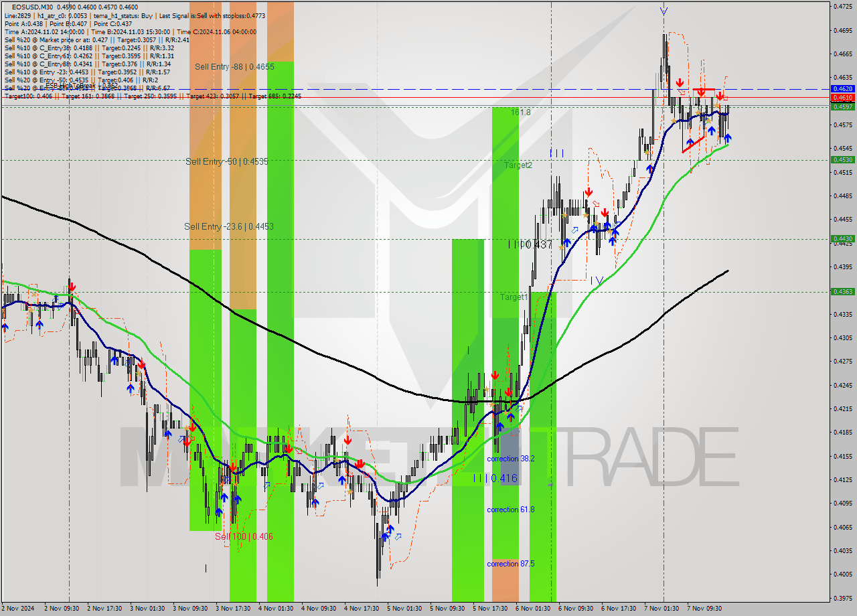857x616 pixels.
Task: Click the 'Target100: 0.406 || Target 161' line
Action: 153,96
